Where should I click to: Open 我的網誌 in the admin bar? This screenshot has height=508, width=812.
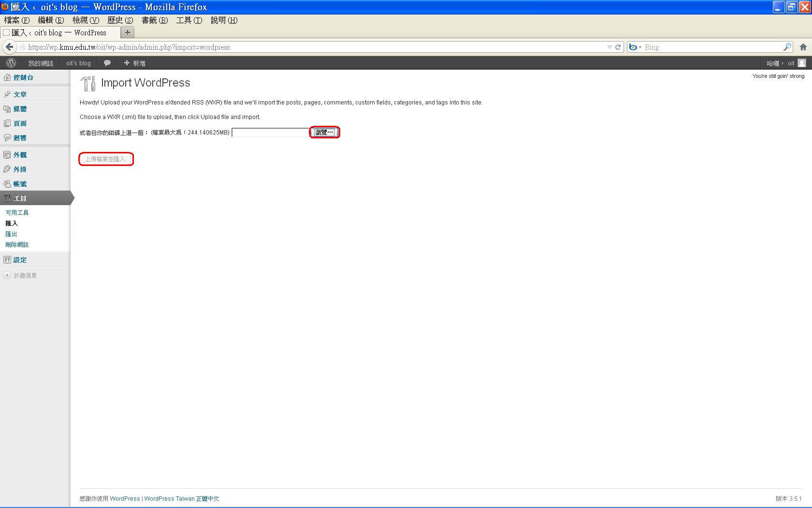point(41,63)
